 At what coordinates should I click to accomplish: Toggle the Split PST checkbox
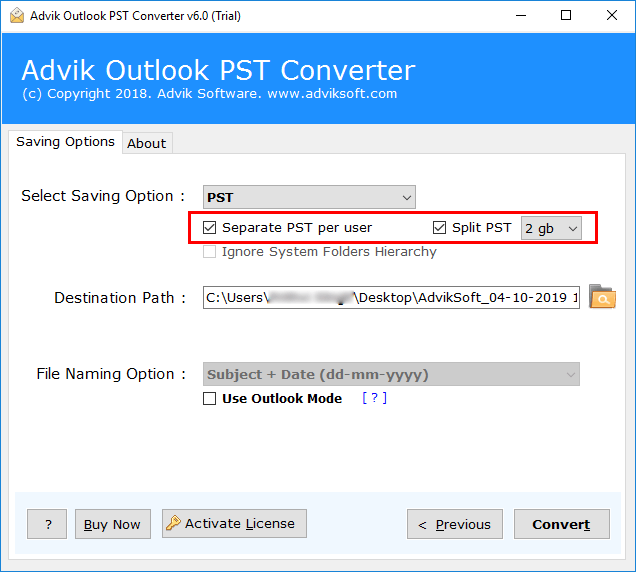(439, 228)
